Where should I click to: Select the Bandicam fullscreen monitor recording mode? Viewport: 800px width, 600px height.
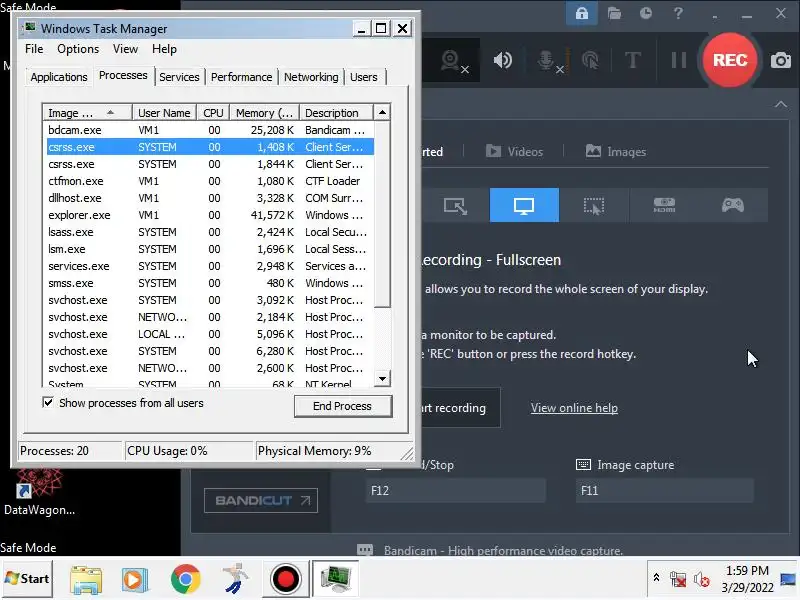tap(524, 205)
